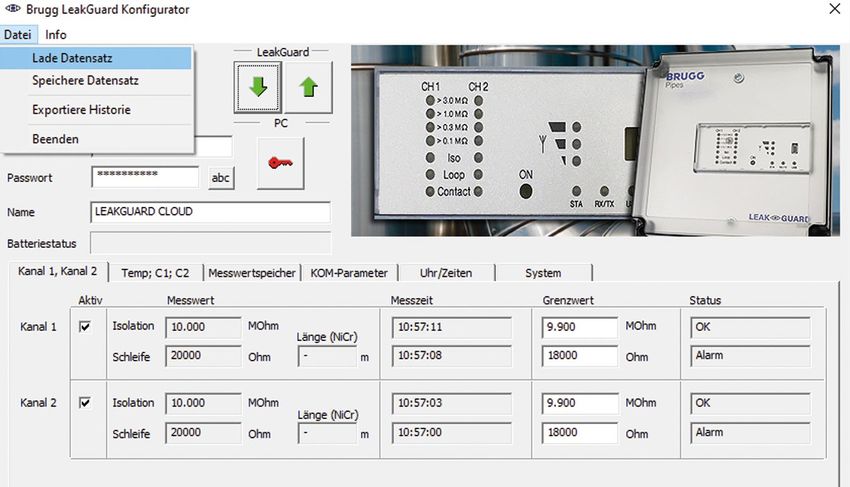The width and height of the screenshot is (850, 487).
Task: Click Kanal 1 Isolation Messwert 10.000
Action: (203, 327)
